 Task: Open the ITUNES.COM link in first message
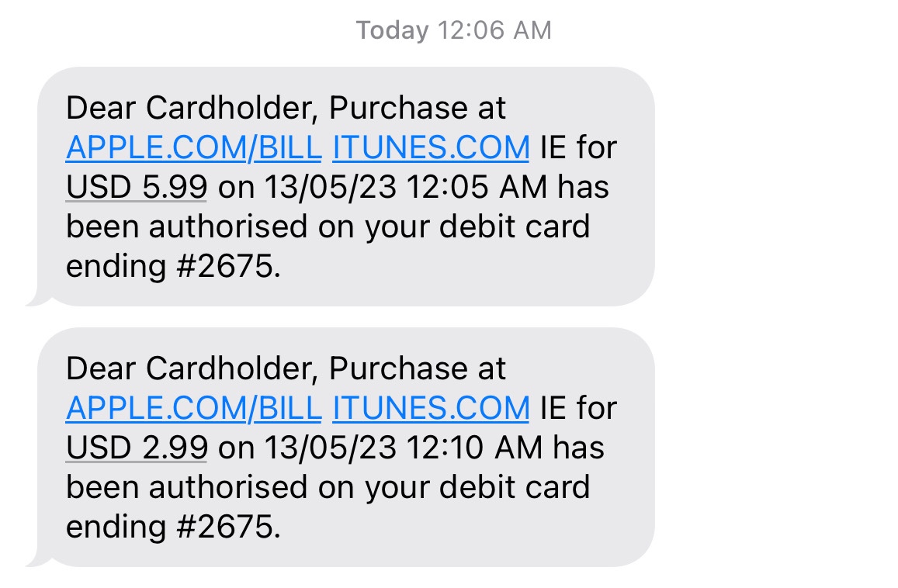432,148
